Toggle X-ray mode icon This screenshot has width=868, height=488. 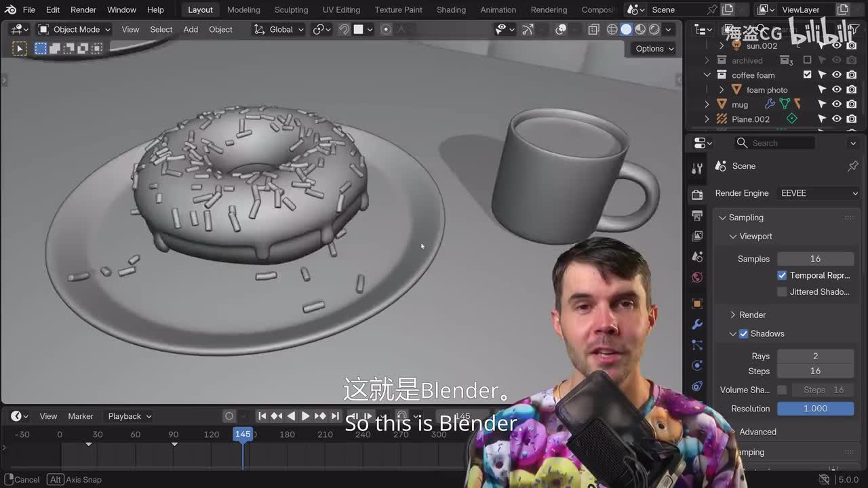593,29
